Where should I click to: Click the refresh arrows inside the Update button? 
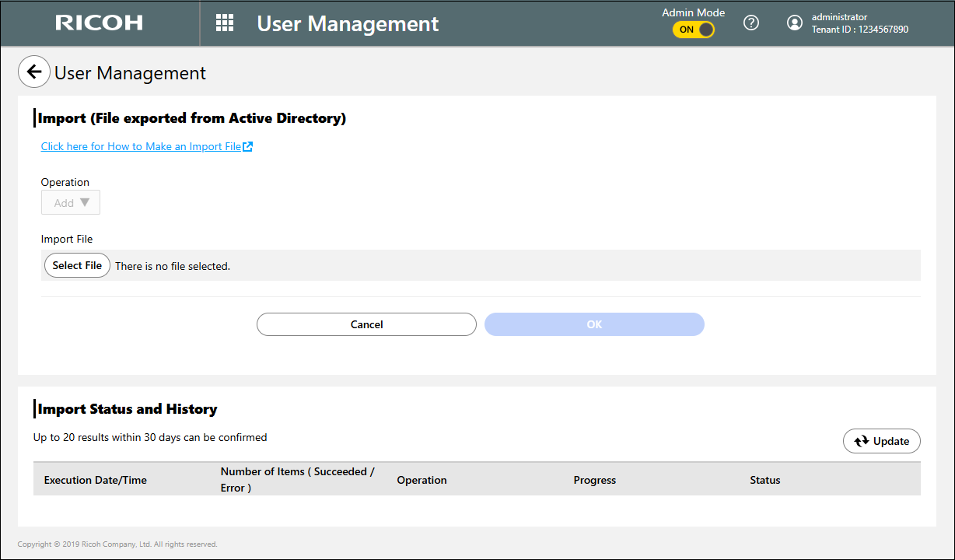(861, 440)
